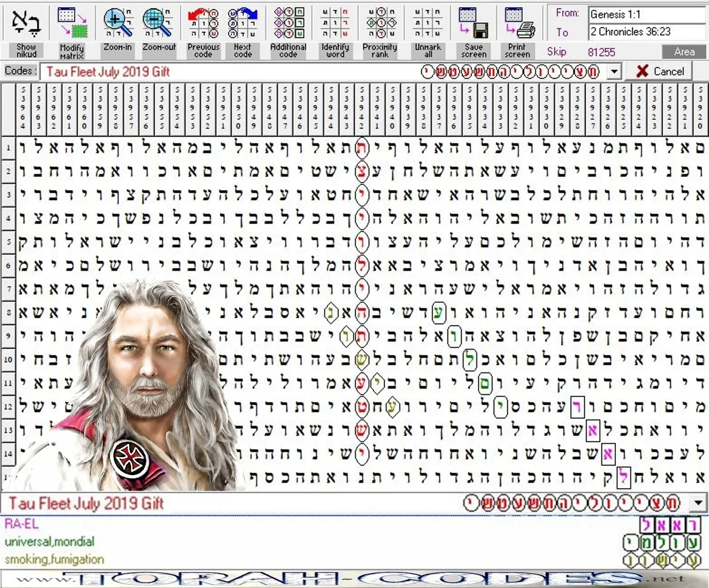Open the Modify matrix tool
The image size is (709, 588).
[x=72, y=22]
